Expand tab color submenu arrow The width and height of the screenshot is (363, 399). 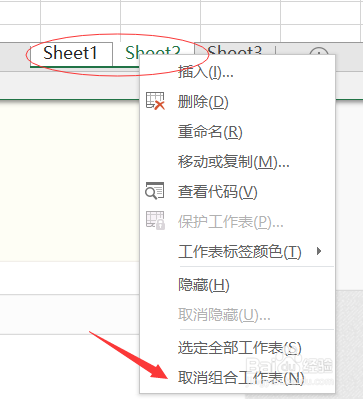pyautogui.click(x=319, y=251)
